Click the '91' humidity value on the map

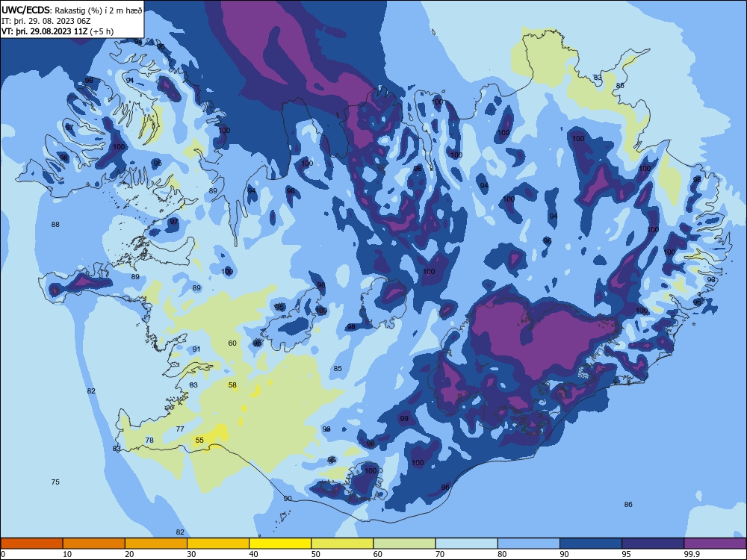tap(196, 349)
